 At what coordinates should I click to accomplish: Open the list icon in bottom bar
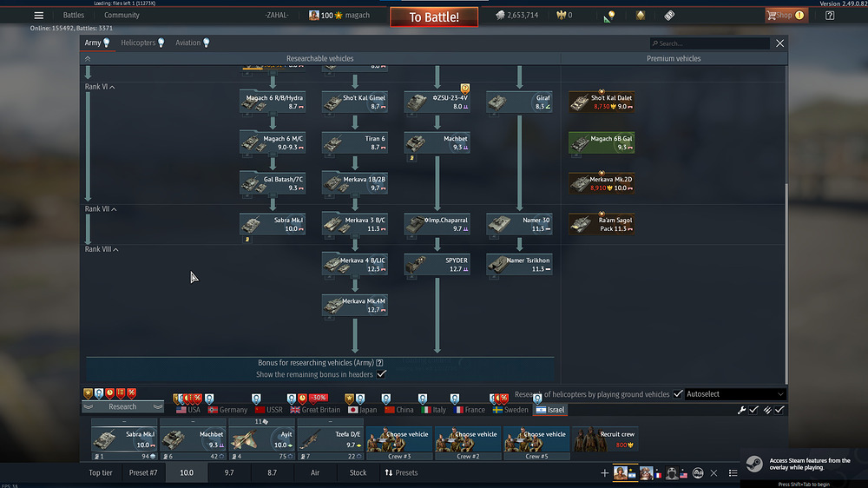[733, 473]
